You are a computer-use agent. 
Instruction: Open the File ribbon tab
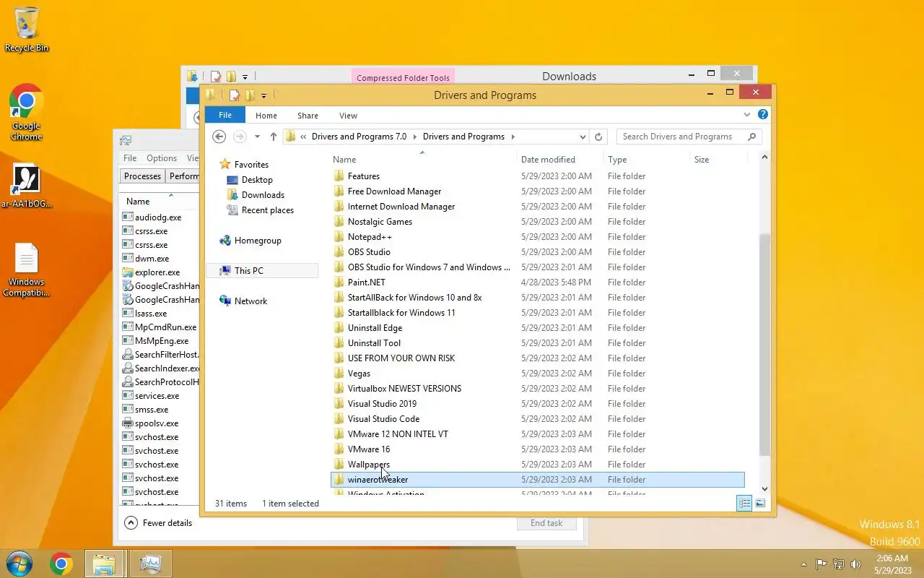coord(225,116)
